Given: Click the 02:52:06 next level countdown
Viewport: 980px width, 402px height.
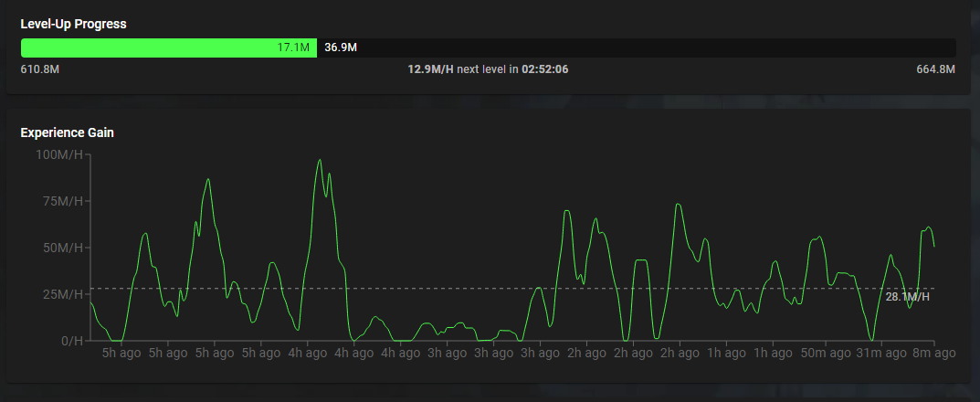Looking at the screenshot, I should point(545,69).
